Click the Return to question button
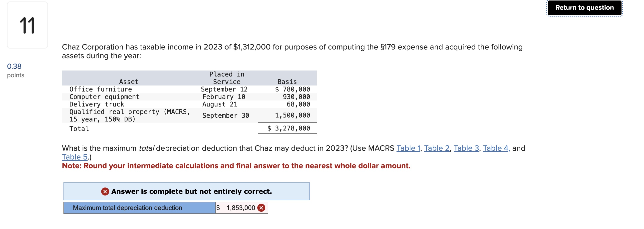This screenshot has width=644, height=229. coord(584,8)
